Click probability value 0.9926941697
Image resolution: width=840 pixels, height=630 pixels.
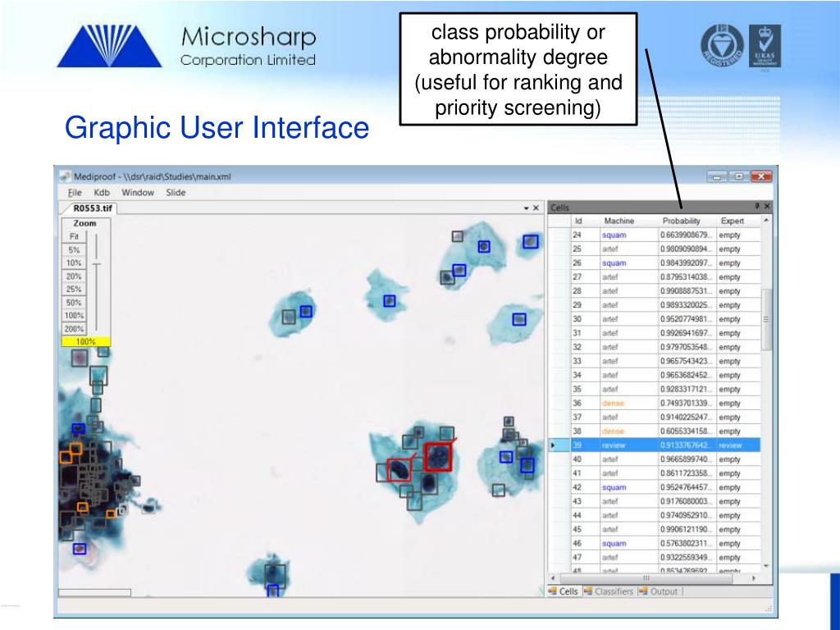pyautogui.click(x=687, y=333)
